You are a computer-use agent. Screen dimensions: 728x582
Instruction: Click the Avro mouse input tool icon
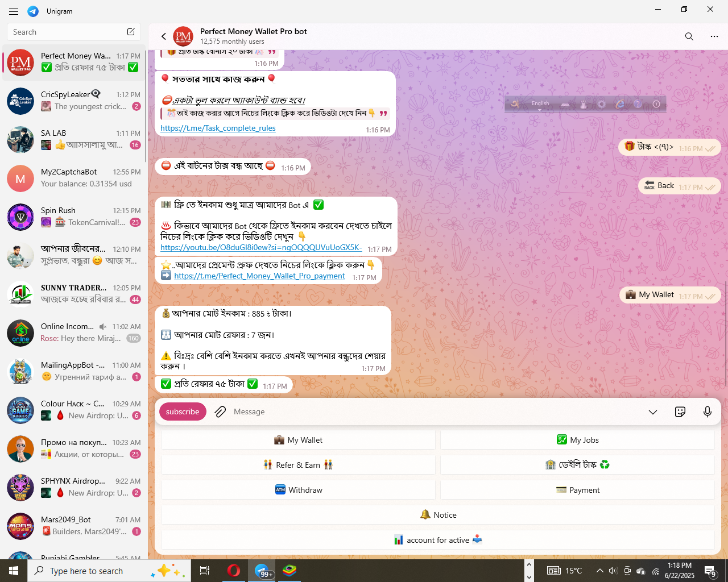[x=583, y=104]
